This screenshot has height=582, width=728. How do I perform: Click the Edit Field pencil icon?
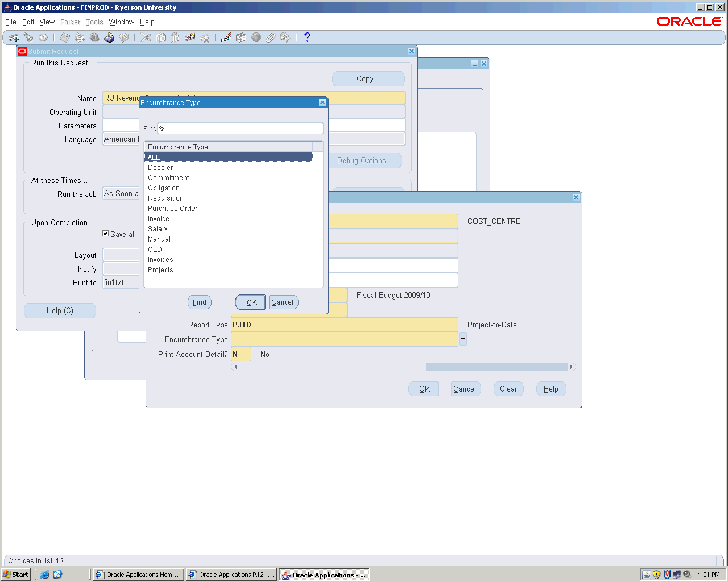(226, 38)
